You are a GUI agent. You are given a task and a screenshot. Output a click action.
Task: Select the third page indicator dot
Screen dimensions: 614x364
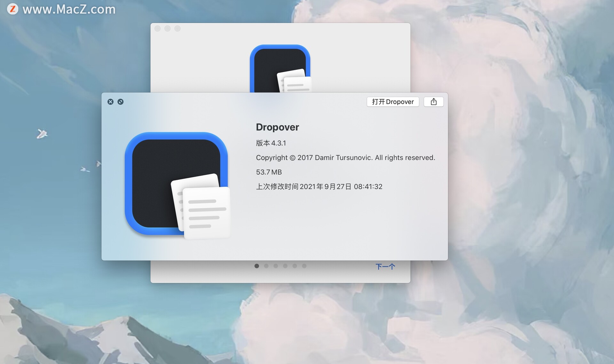[276, 266]
